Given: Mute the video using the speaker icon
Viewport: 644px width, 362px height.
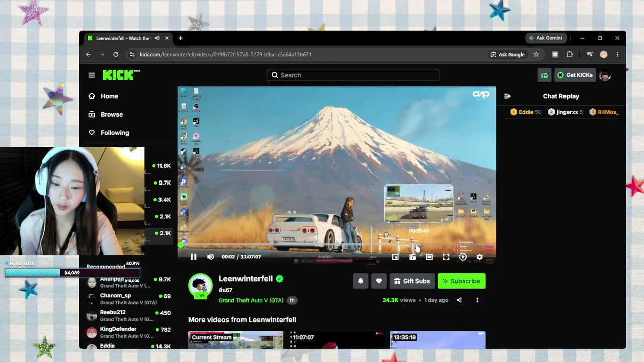Looking at the screenshot, I should click(211, 257).
